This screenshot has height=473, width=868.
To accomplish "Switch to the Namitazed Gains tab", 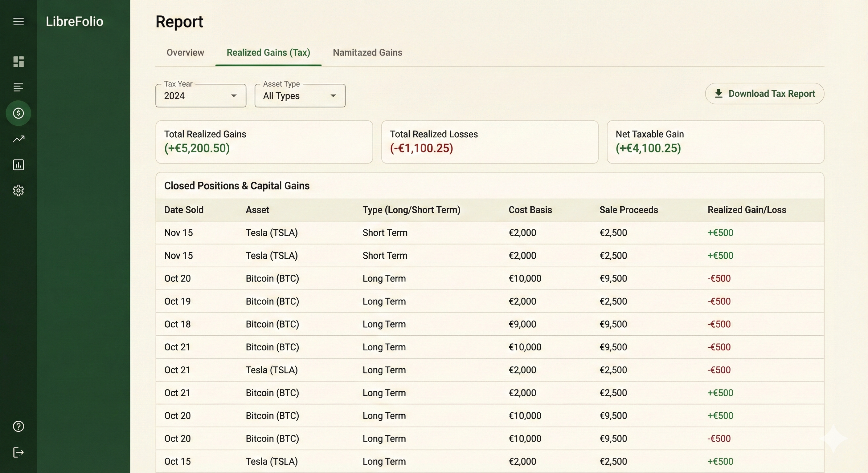I will [x=367, y=53].
